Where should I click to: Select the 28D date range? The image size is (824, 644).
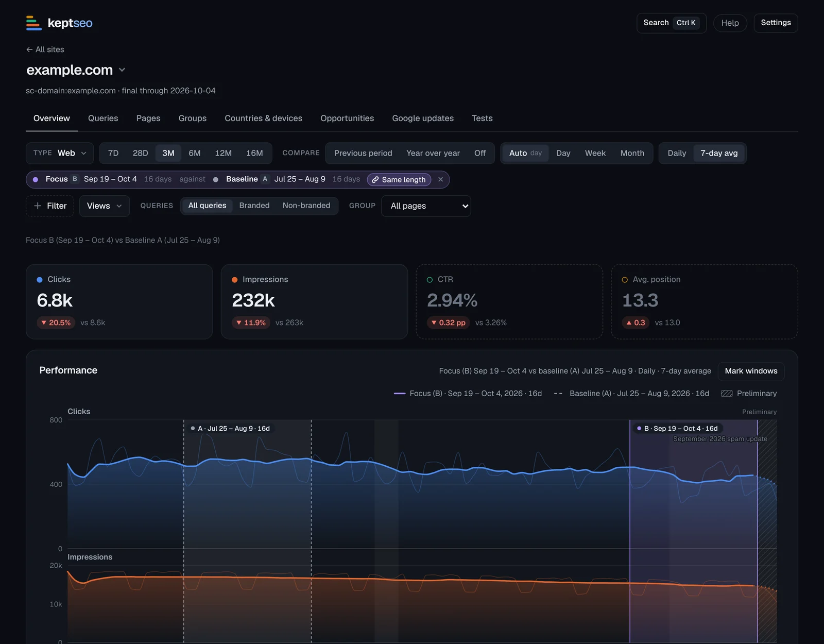(x=140, y=153)
